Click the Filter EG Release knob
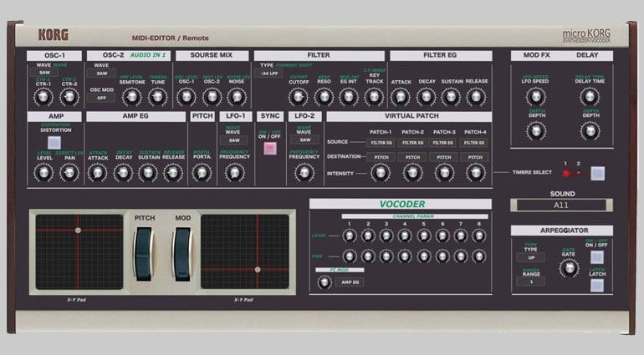The image size is (644, 355). (x=476, y=97)
